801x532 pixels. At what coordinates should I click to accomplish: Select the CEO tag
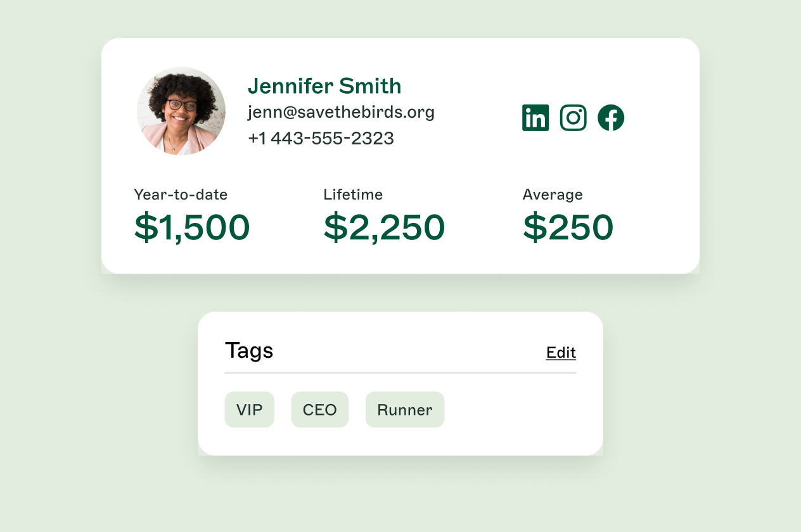320,410
